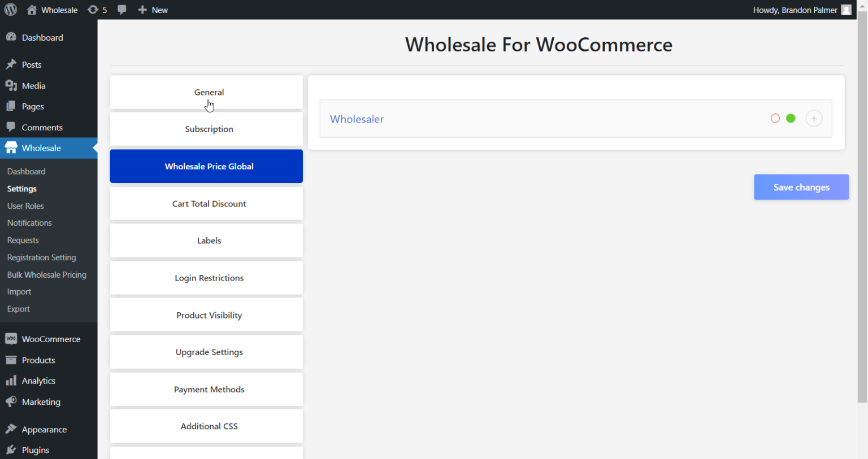Click the WooCommerce logo icon in sidebar
868x459 pixels.
11,339
